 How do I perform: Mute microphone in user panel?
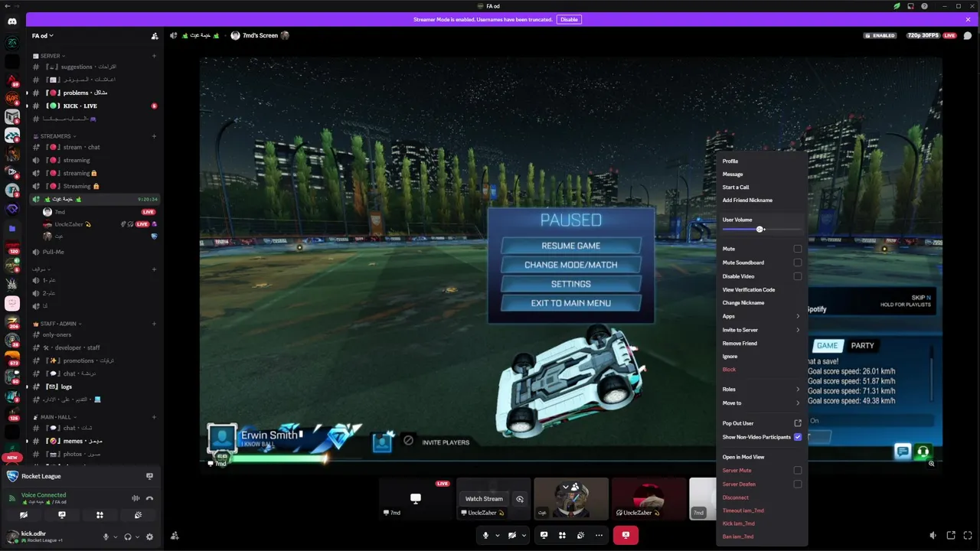click(x=106, y=537)
